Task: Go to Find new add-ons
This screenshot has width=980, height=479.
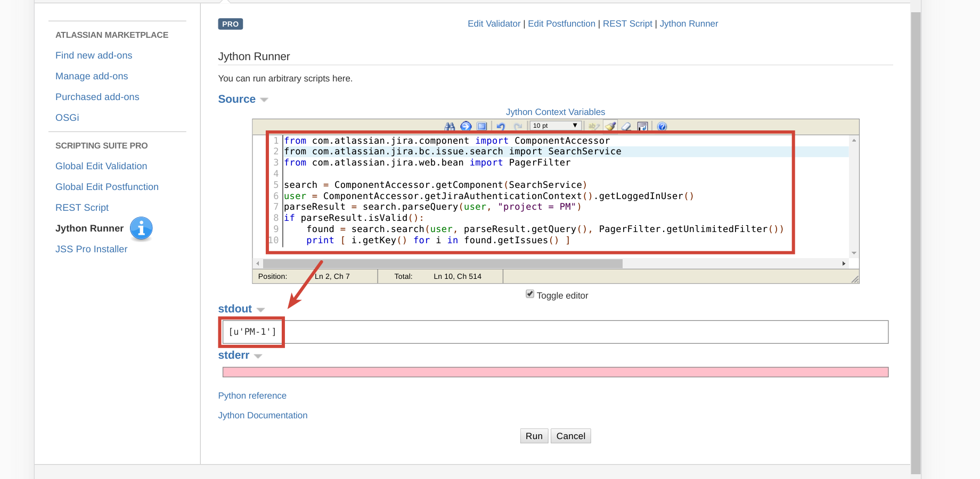Action: click(x=94, y=55)
